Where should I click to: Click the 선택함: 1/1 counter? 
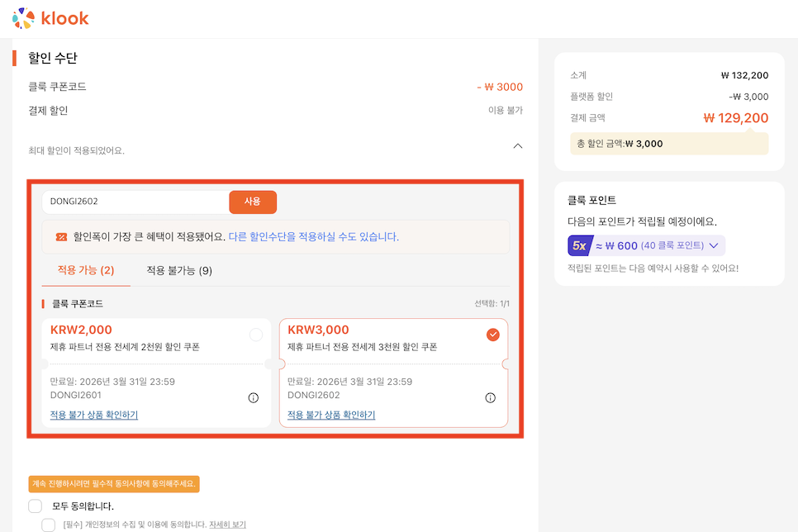tap(492, 303)
